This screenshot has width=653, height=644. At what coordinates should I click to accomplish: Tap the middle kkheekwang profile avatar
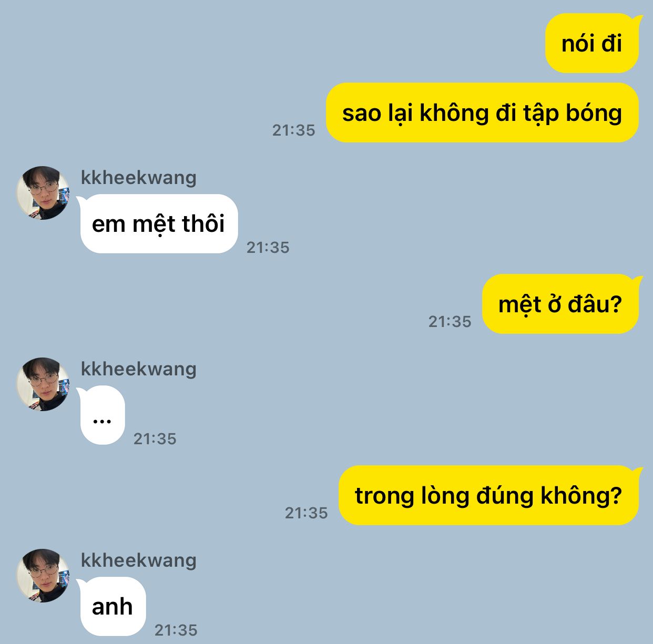point(43,384)
